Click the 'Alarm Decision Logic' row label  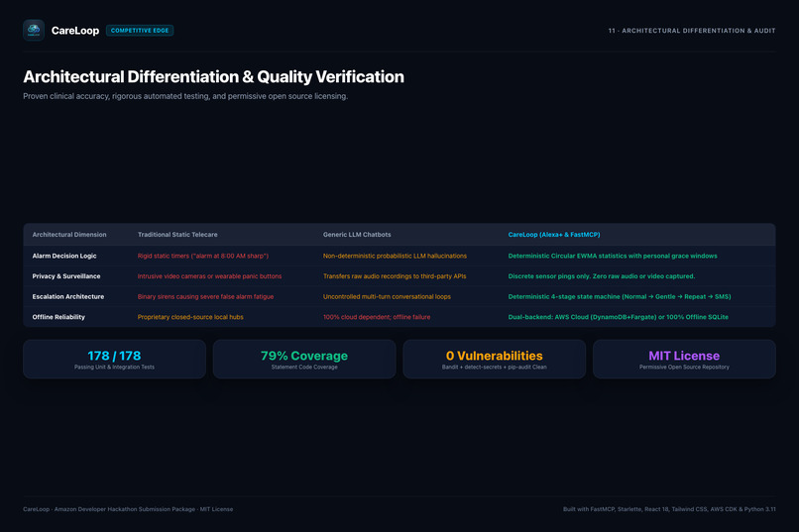[x=64, y=256]
